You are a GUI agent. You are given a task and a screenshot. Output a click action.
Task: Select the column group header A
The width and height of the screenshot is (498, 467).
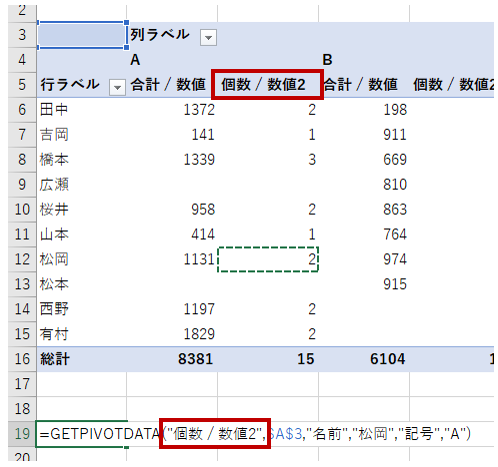(x=135, y=60)
